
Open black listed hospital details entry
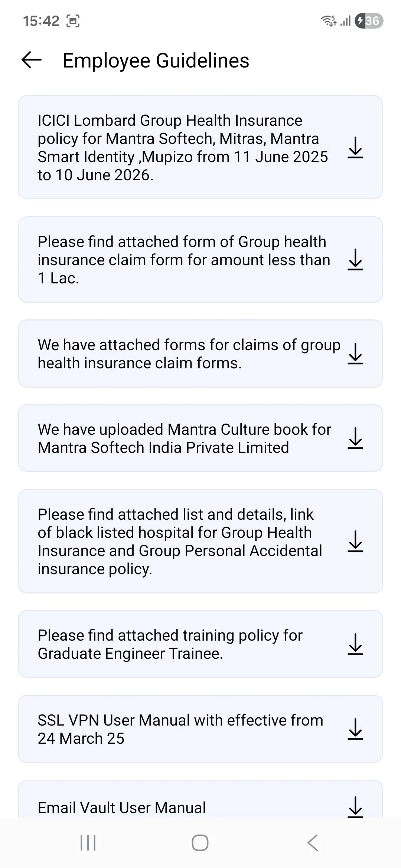[x=180, y=542]
